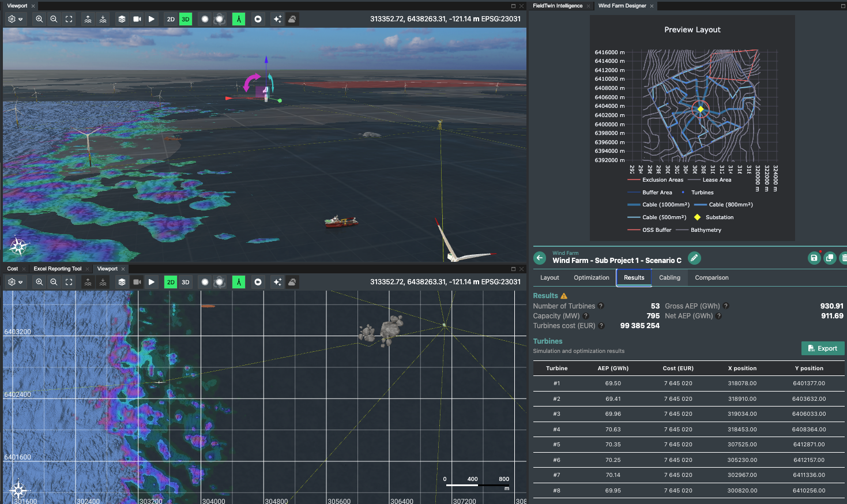Viewport: 847px width, 504px height.
Task: Zoom in using the top viewport toolbar
Action: [39, 19]
